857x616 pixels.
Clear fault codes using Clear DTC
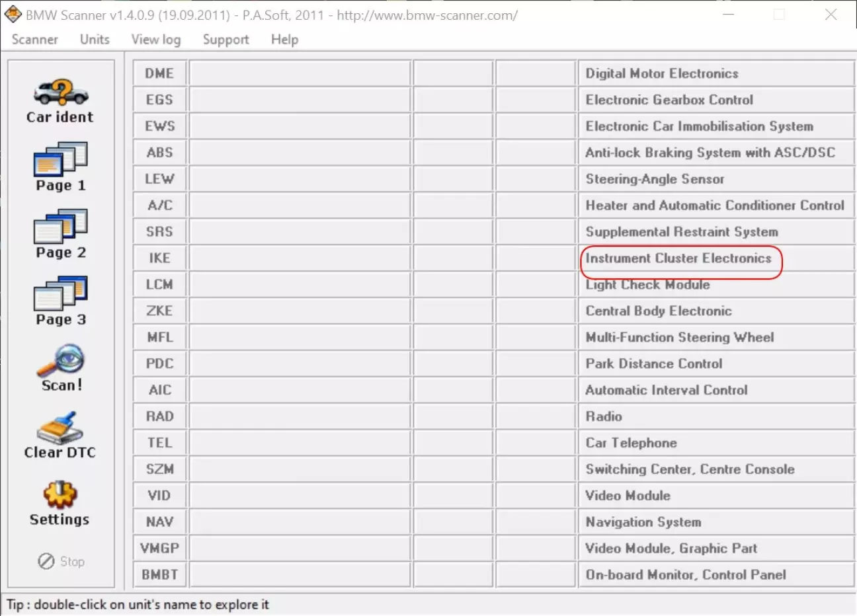point(60,428)
